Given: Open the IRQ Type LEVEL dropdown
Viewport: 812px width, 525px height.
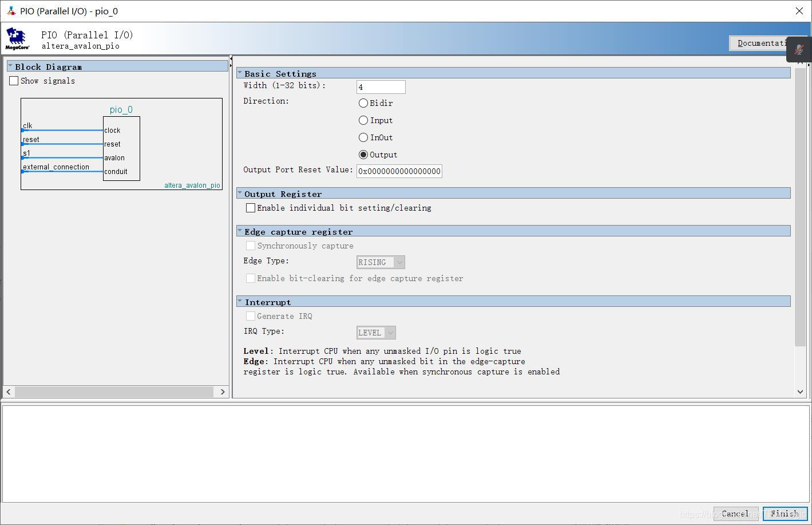Looking at the screenshot, I should point(376,333).
